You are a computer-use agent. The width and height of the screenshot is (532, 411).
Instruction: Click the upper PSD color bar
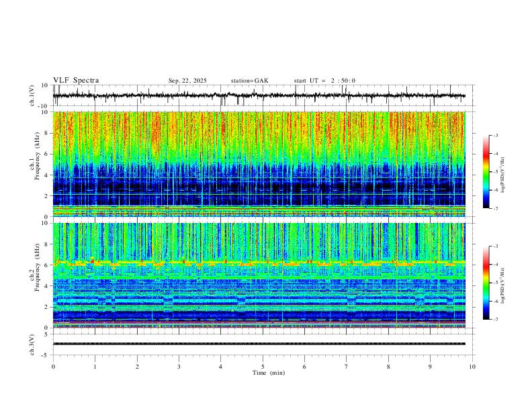coord(486,172)
